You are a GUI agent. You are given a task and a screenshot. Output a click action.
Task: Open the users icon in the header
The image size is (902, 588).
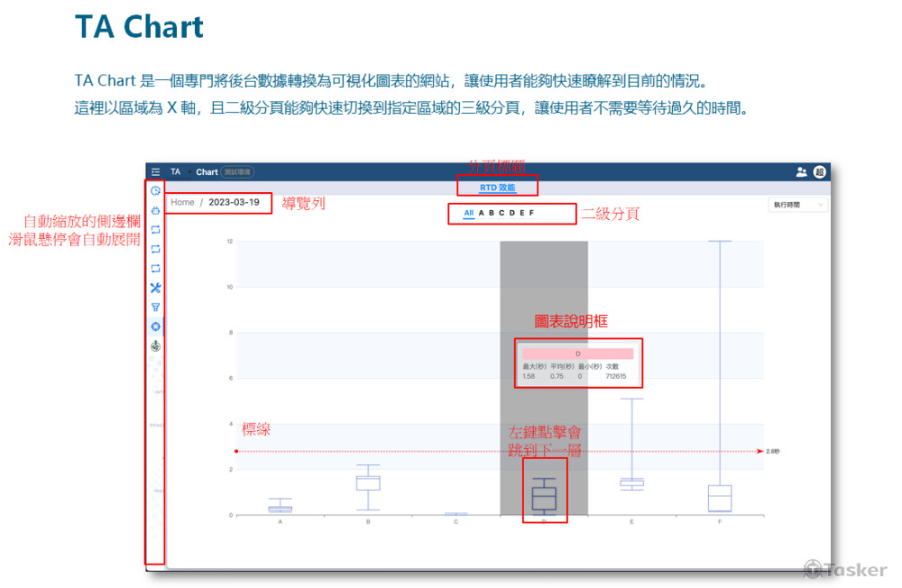801,172
